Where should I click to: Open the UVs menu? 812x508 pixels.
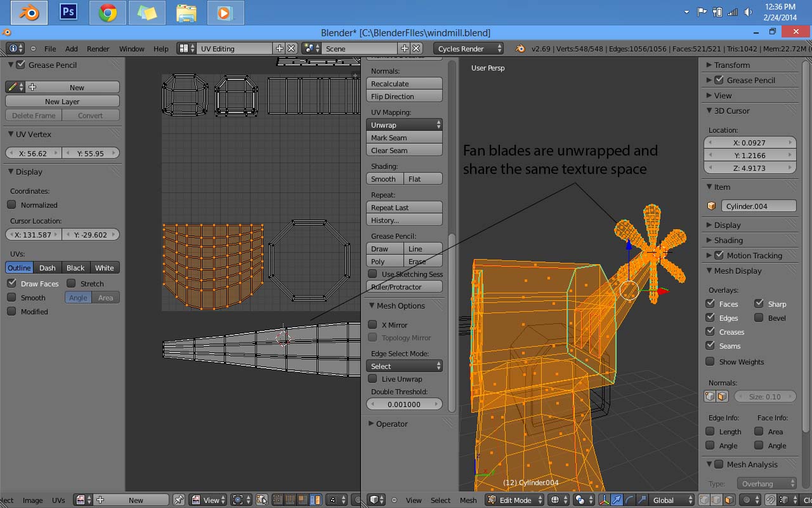(x=58, y=500)
